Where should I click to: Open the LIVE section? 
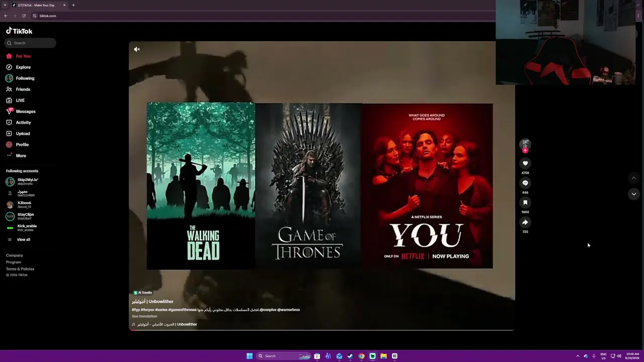[16, 100]
